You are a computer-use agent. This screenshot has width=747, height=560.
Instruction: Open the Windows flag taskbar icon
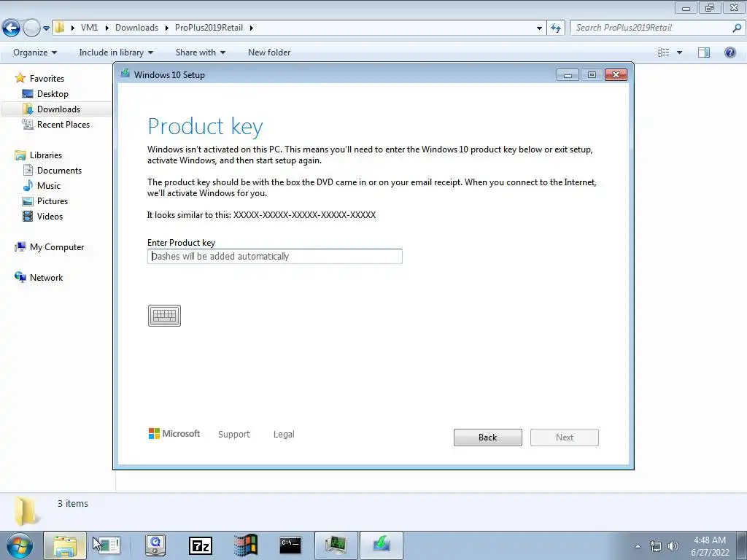tap(245, 545)
